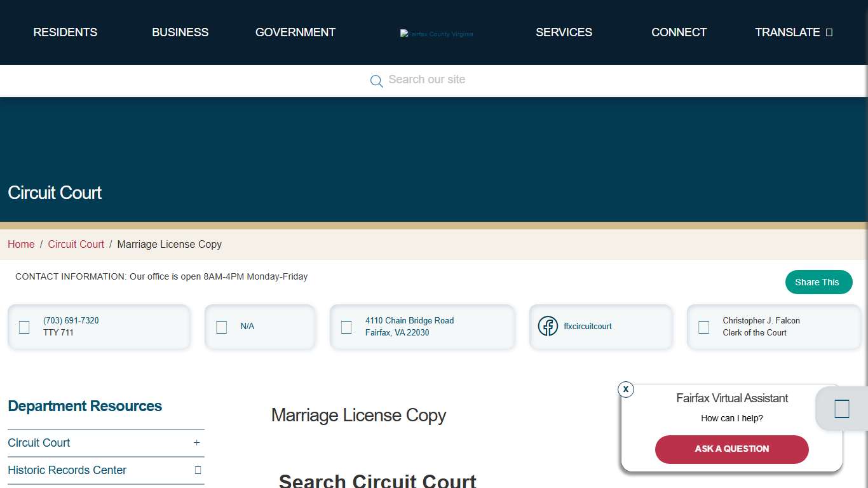Click the email icon beside N/A
Screen dimensions: 868x488
[x=221, y=327]
